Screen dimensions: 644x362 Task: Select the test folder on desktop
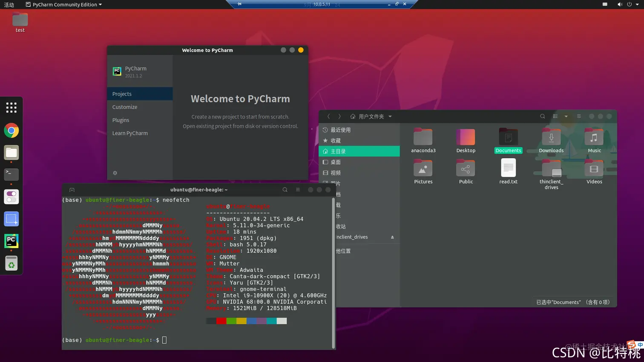(20, 23)
